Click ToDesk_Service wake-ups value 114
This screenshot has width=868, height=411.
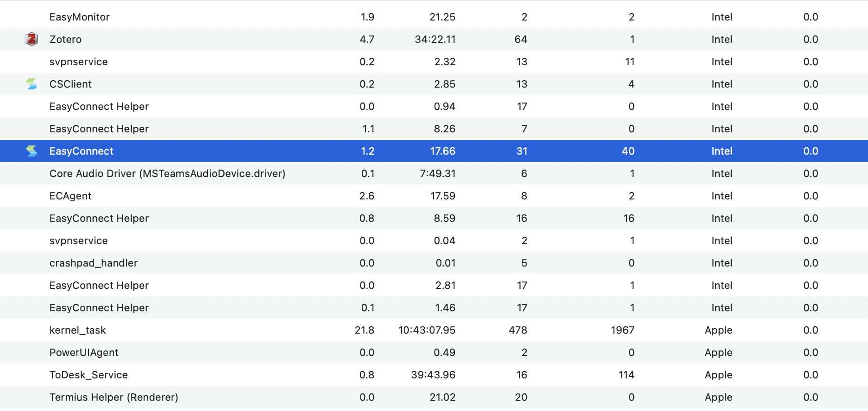(627, 375)
